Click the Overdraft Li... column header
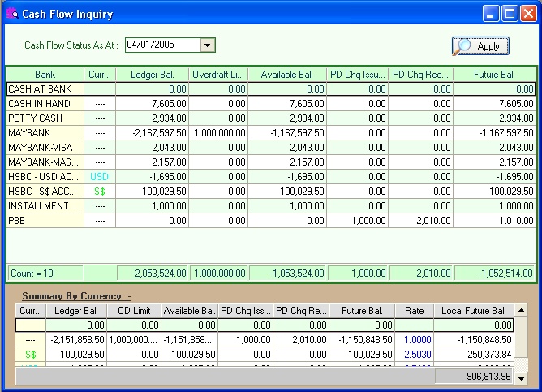Screen dimensions: 542x392 pos(218,75)
